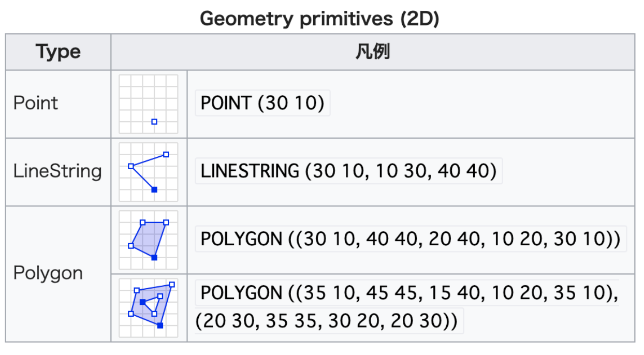Click the Point diagram thumbnail
Viewport: 644px width, 355px height.
[x=149, y=104]
